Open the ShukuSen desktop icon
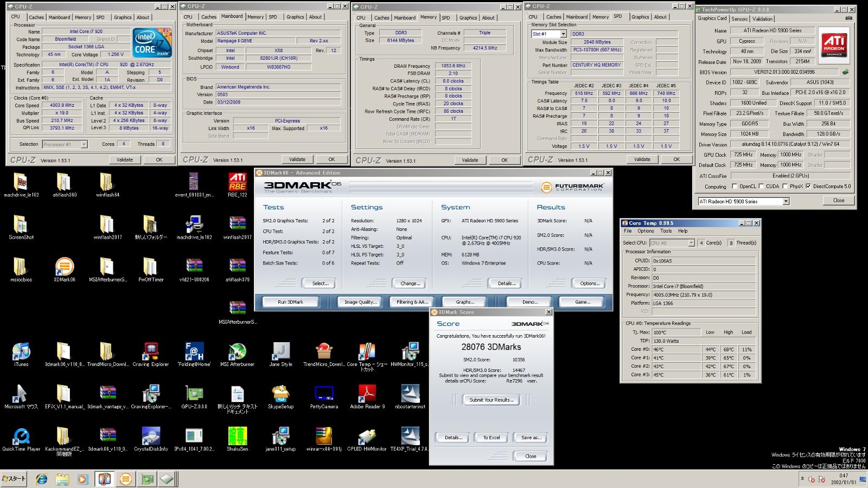 tap(237, 436)
